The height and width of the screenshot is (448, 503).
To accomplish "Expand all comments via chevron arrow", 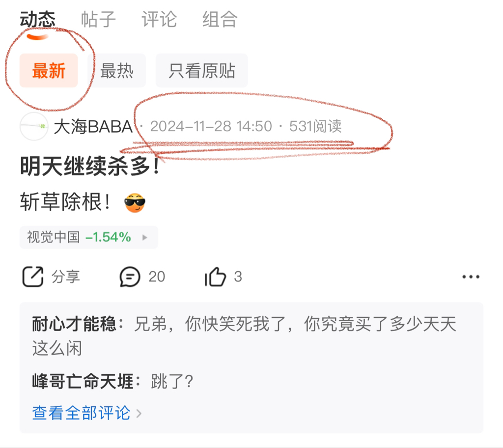I will tap(139, 413).
